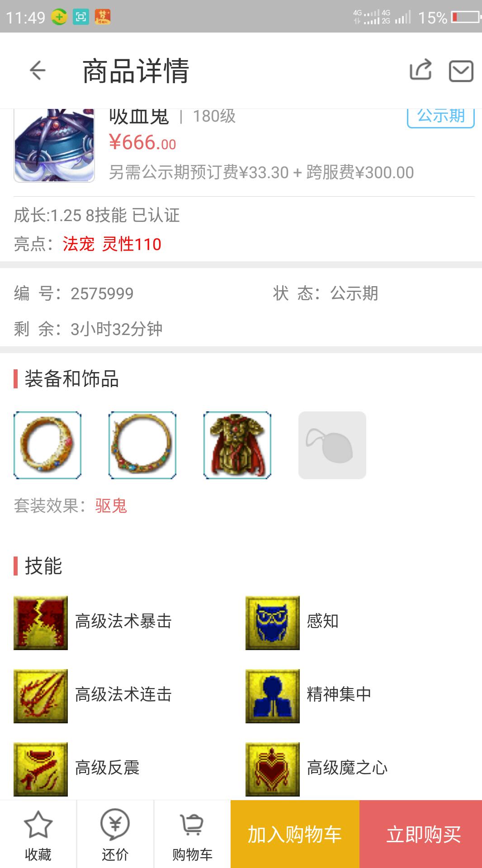This screenshot has height=868, width=482.
Task: Select the 精神集中 skill icon
Action: (273, 696)
